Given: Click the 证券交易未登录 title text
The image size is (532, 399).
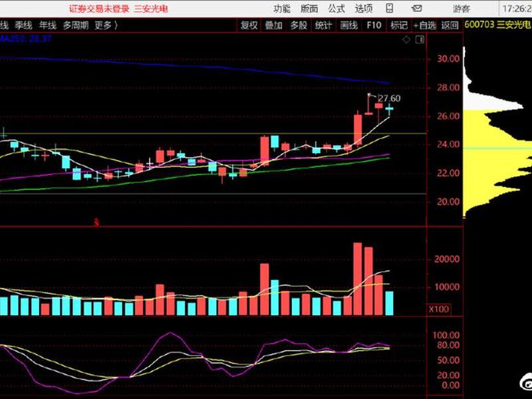Looking at the screenshot, I should (99, 9).
